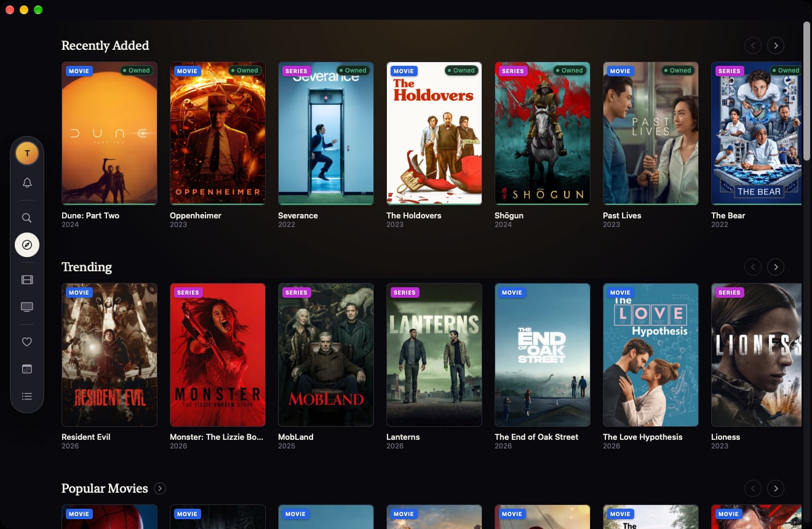Advance Trending row with right arrow
This screenshot has height=529, width=812.
(776, 267)
